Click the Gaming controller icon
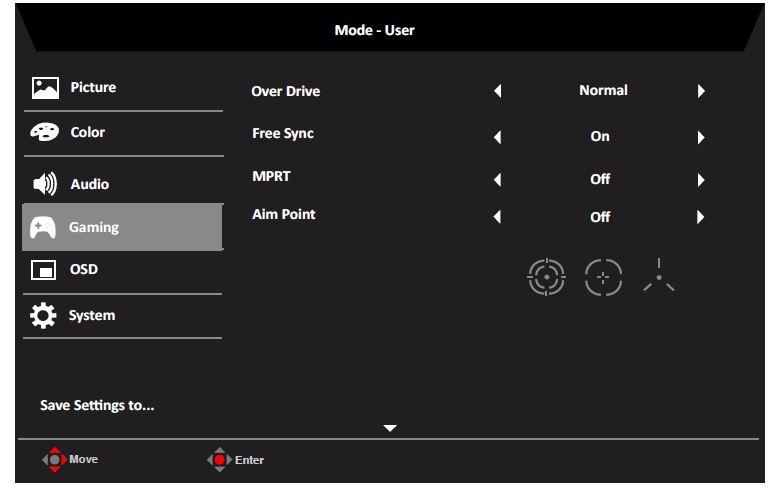The width and height of the screenshot is (783, 492). point(44,228)
